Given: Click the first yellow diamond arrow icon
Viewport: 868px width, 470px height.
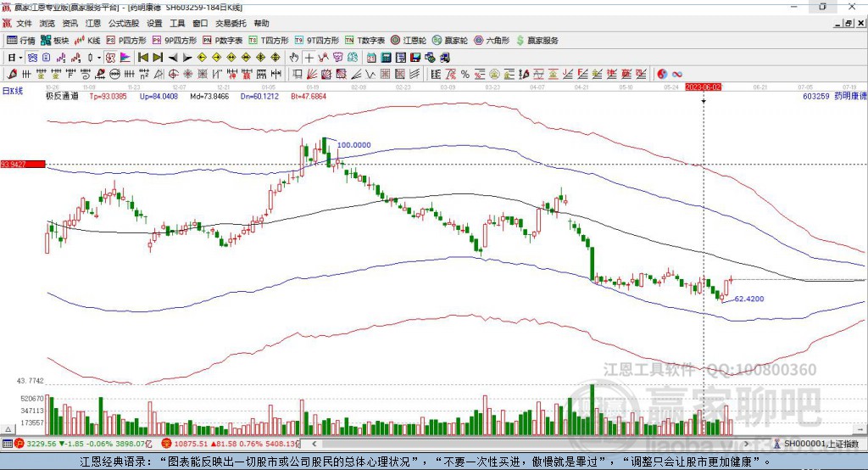Looking at the screenshot, I should point(202,58).
